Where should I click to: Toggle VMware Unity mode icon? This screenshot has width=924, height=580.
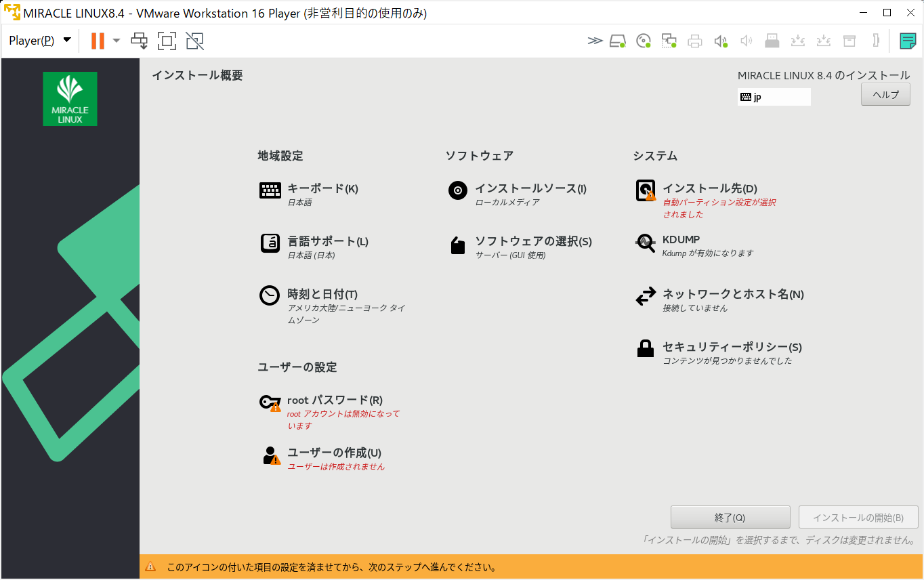194,41
